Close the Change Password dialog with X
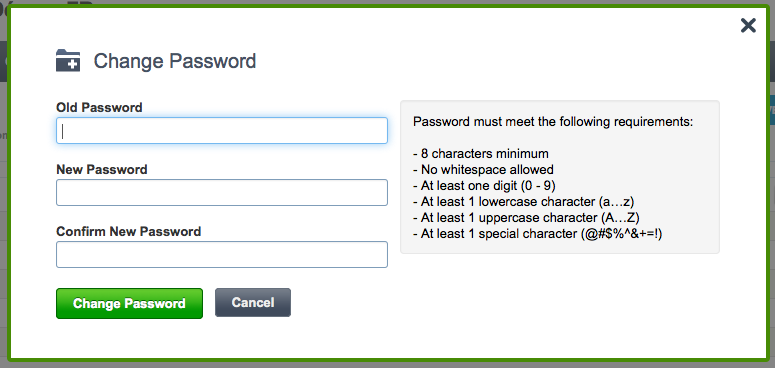Screen dimensions: 775x368 click(x=748, y=25)
